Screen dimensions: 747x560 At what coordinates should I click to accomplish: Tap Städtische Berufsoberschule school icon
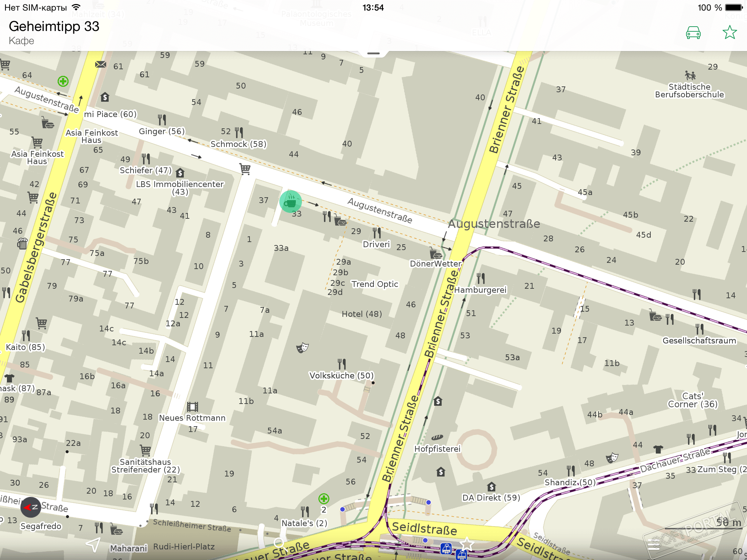[x=690, y=75]
